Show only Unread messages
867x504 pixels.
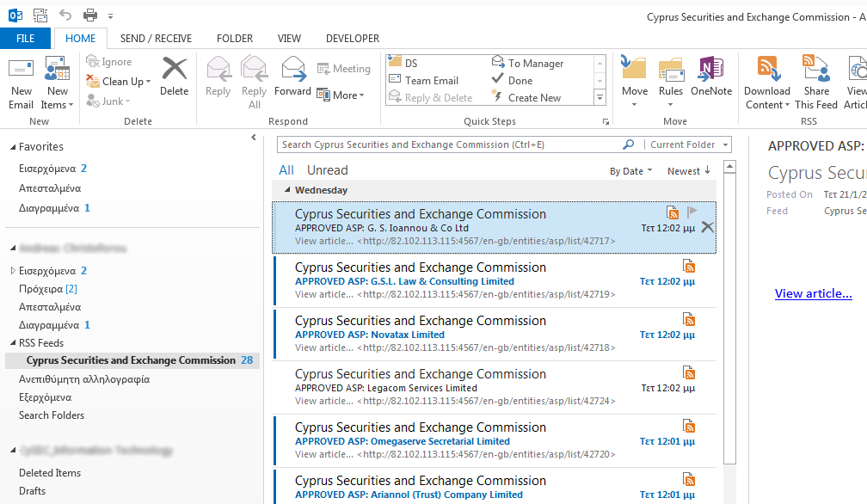coord(327,170)
